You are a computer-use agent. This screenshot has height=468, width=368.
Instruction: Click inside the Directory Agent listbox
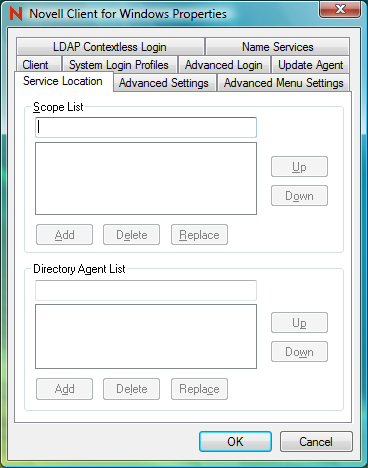point(146,336)
